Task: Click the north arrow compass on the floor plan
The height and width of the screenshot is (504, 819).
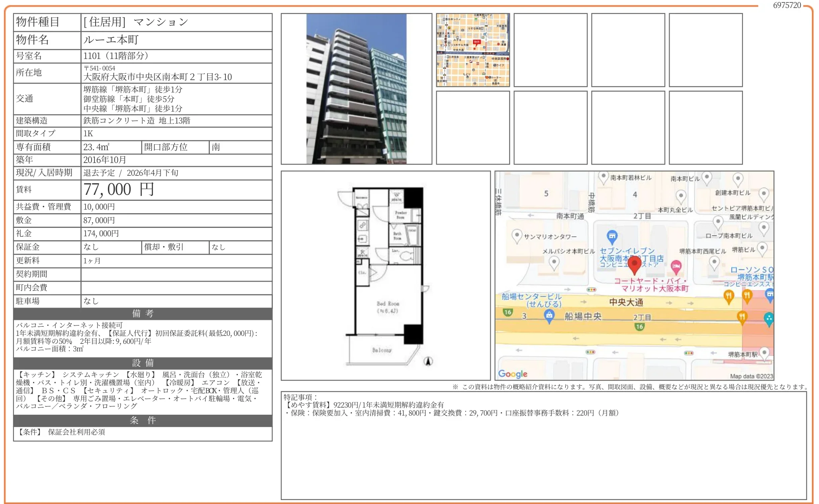Action: coord(428,361)
